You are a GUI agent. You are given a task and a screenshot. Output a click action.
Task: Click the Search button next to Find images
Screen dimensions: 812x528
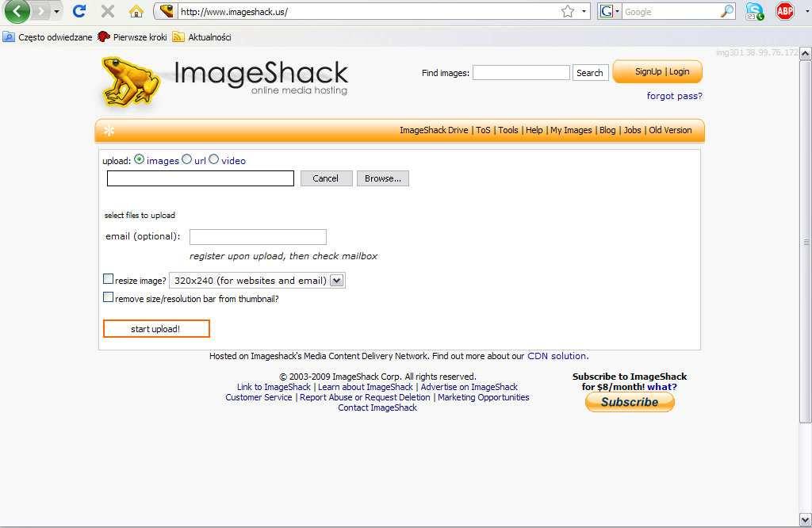590,73
